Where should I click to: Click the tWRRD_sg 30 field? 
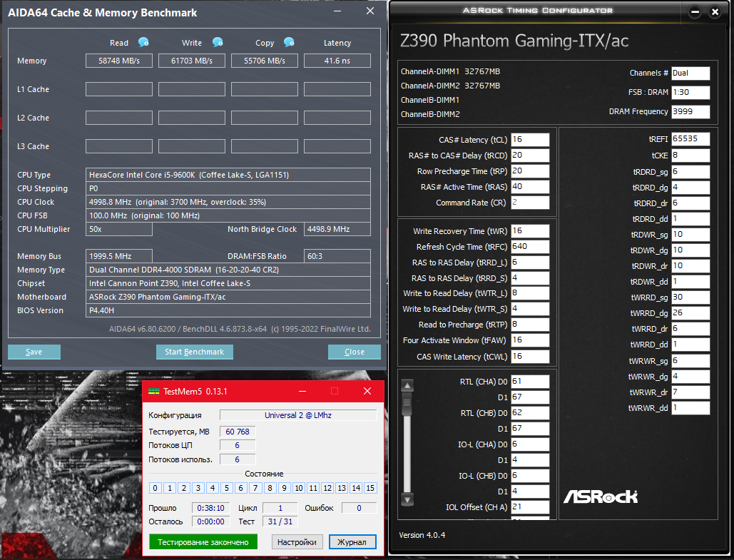pos(690,297)
